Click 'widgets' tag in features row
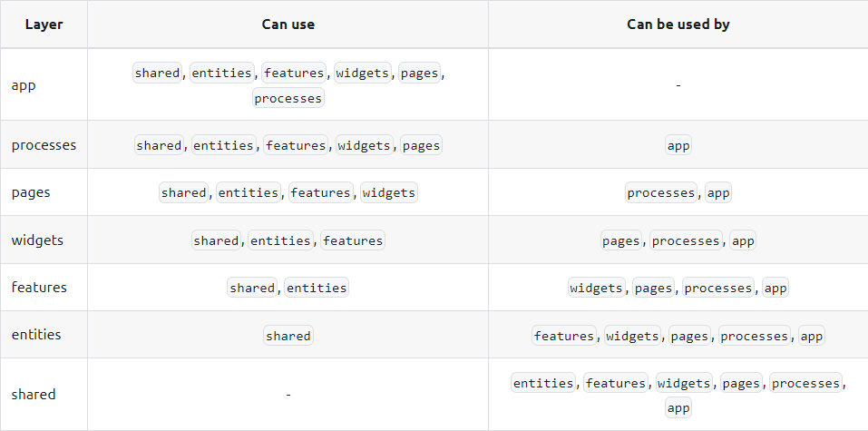This screenshot has width=868, height=431. [x=597, y=288]
